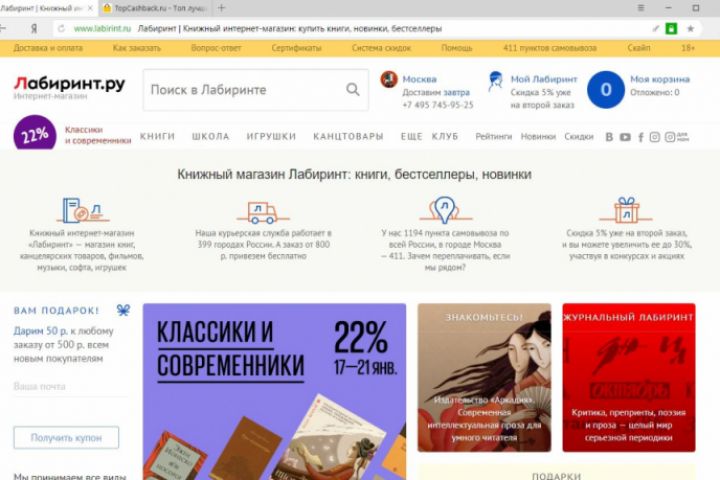This screenshot has width=720, height=480.
Task: Open the VK social icon
Action: tap(609, 137)
